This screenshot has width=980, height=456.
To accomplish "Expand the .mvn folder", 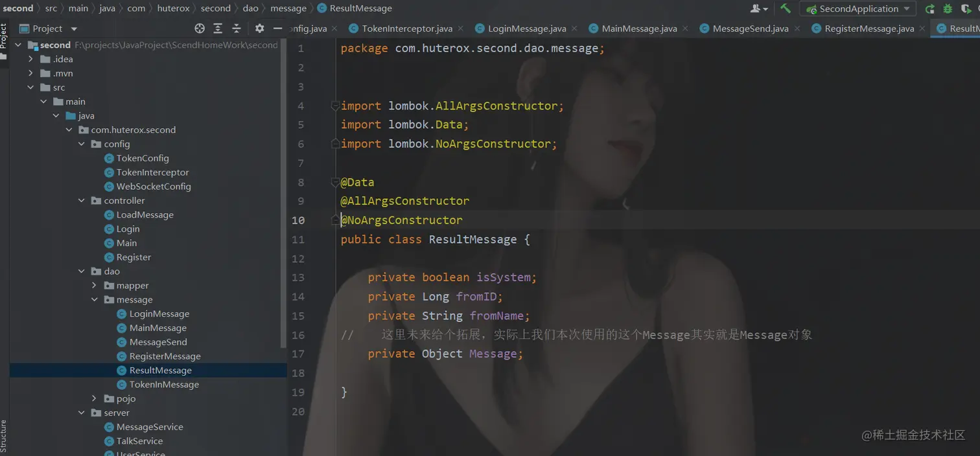I will pos(30,73).
